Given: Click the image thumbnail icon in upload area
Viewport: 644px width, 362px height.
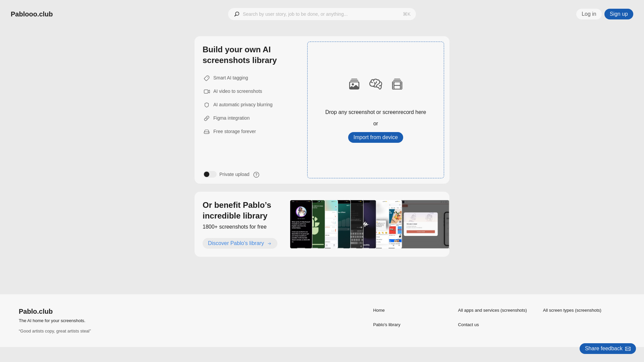Looking at the screenshot, I should pos(354,84).
